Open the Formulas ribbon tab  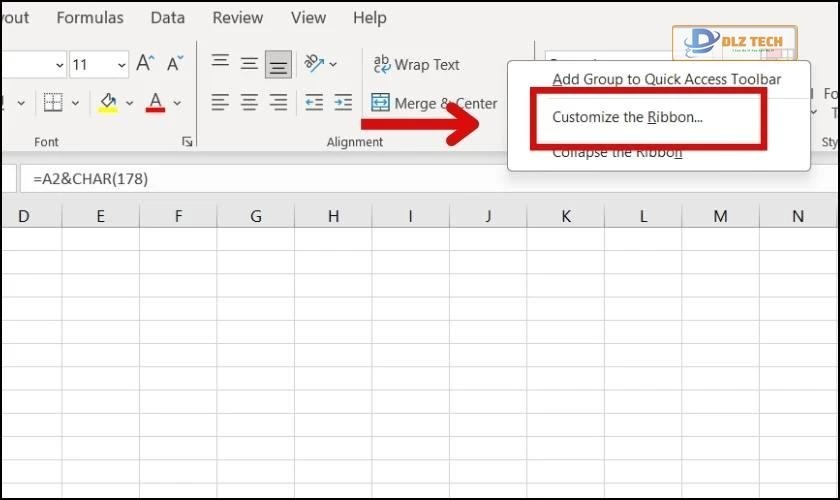click(x=90, y=18)
